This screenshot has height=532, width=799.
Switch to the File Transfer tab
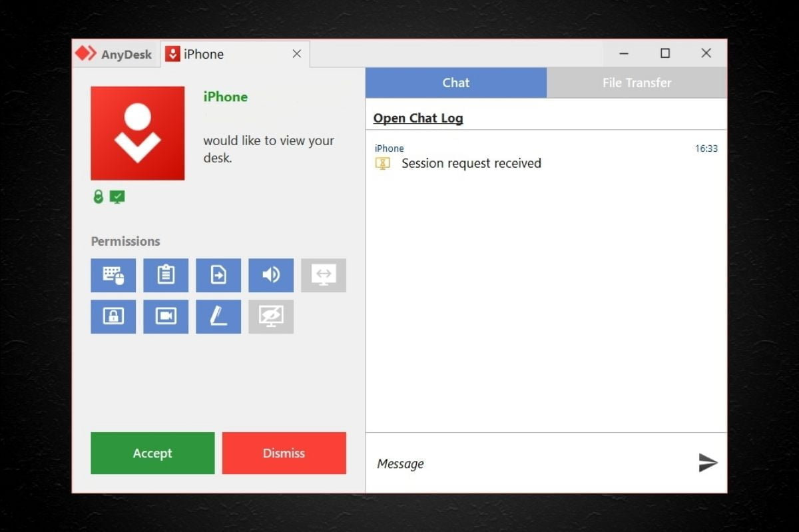[x=637, y=83]
